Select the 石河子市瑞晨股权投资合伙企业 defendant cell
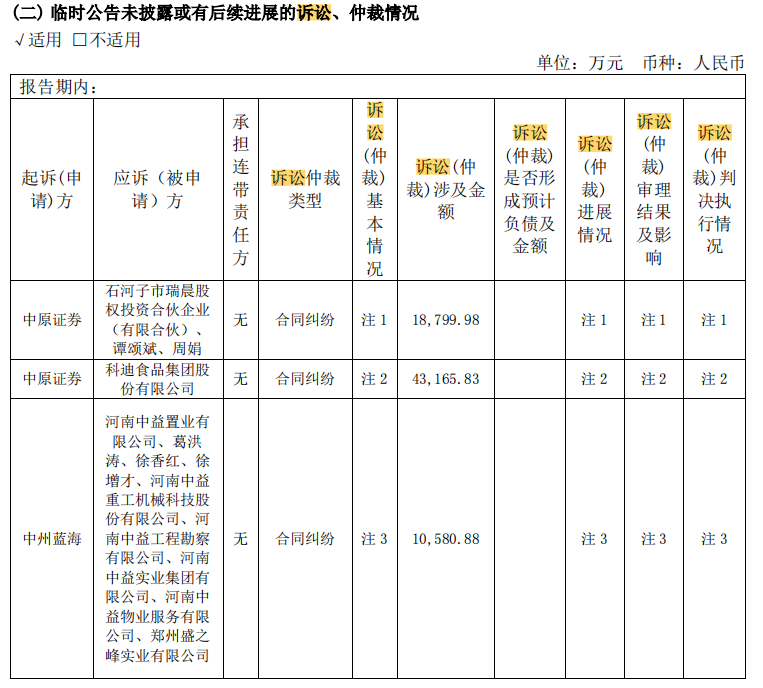Image resolution: width=763 pixels, height=688 pixels. click(x=158, y=320)
